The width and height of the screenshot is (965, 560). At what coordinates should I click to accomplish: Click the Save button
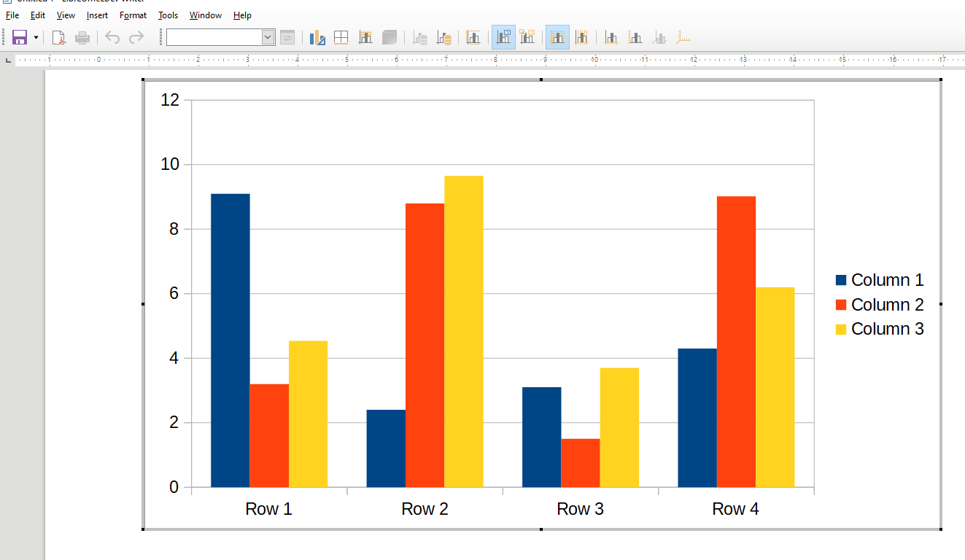pos(18,37)
